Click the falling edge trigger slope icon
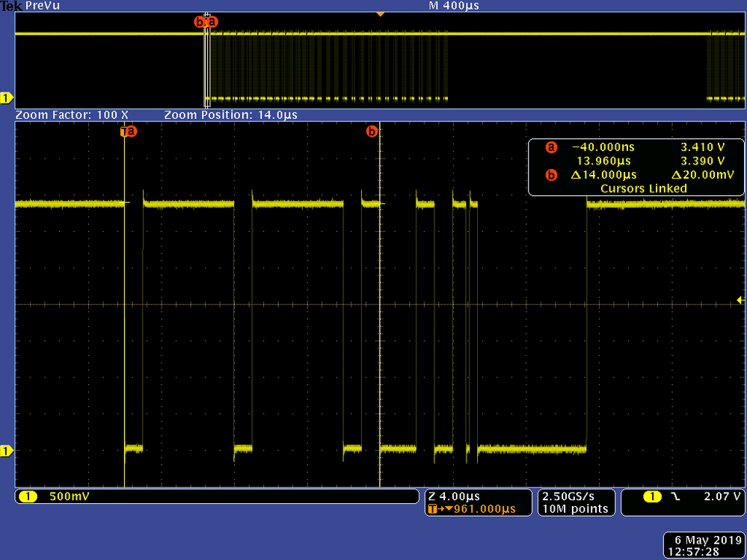This screenshot has width=747, height=560. pyautogui.click(x=675, y=496)
